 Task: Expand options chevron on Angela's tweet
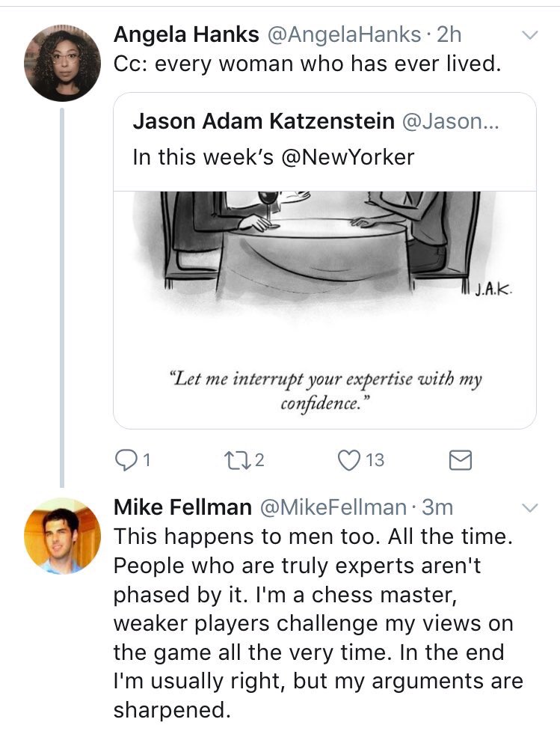(x=529, y=34)
